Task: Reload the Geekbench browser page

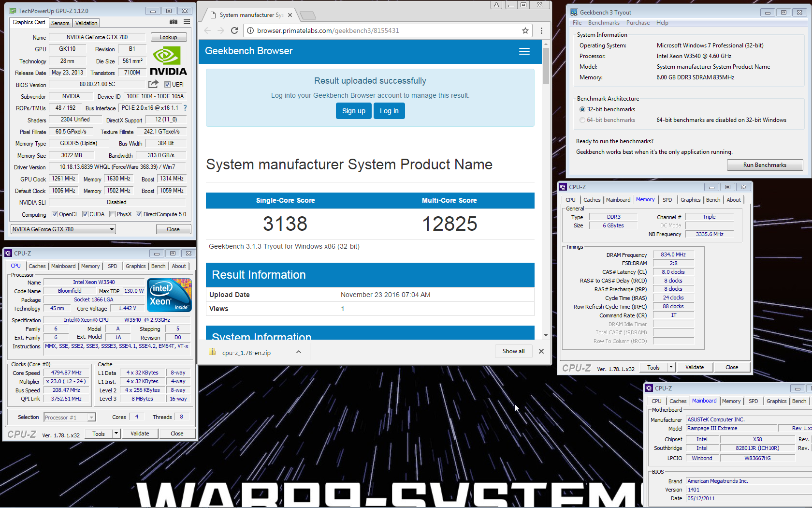Action: [x=234, y=30]
